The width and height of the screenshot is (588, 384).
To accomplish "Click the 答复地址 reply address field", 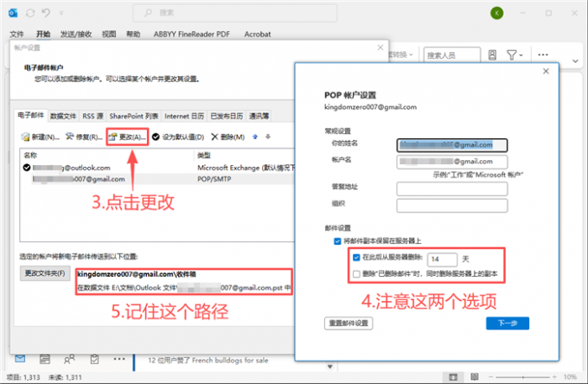I will (x=452, y=189).
